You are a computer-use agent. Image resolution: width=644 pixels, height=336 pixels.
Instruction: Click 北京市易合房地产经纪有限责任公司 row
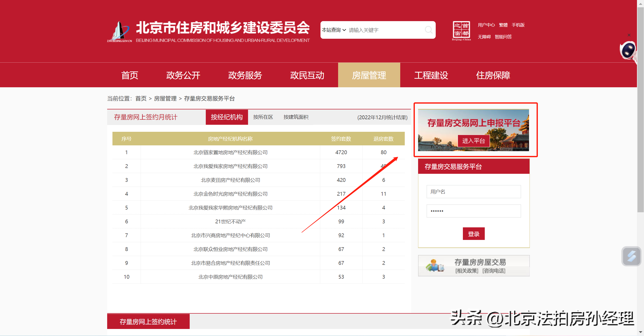click(x=259, y=263)
